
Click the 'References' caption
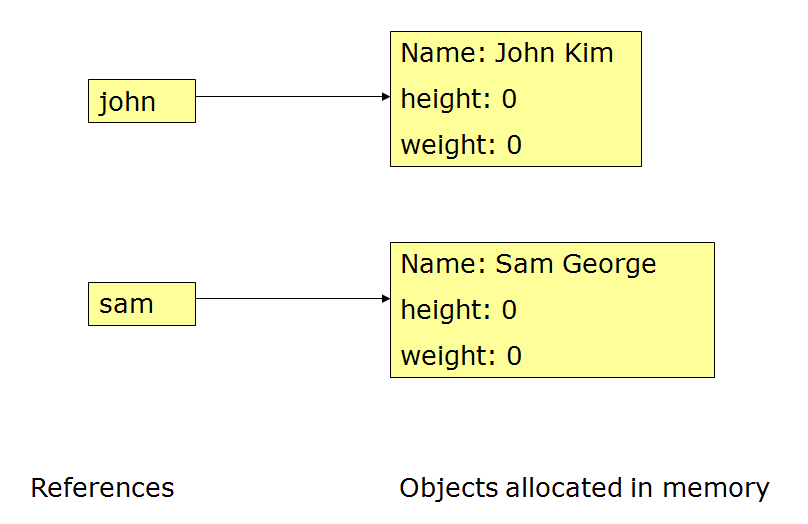[x=102, y=488]
